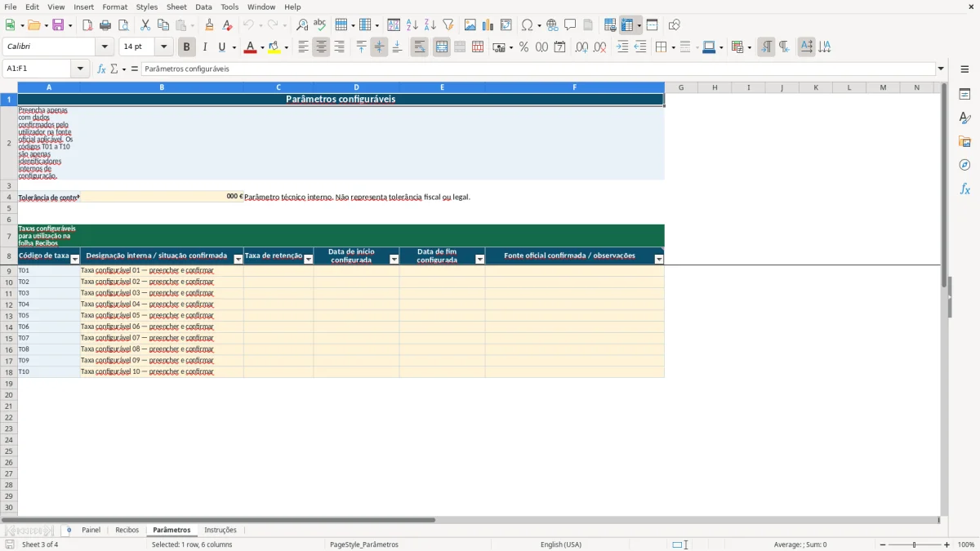Toggle Align Right

(339, 47)
